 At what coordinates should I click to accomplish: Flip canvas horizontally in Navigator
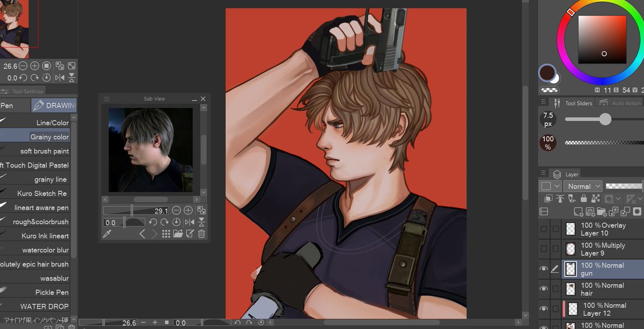60,78
